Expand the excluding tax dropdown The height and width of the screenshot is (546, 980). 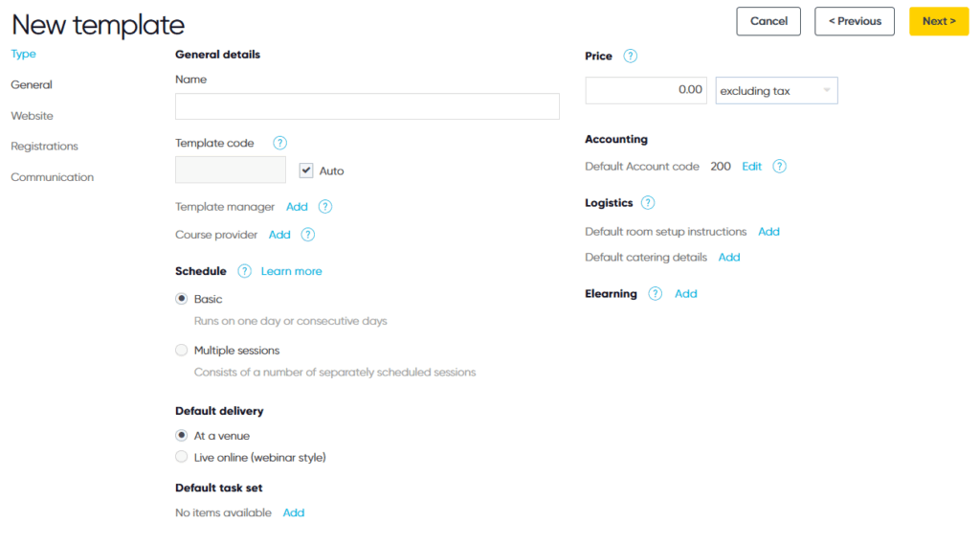[776, 91]
